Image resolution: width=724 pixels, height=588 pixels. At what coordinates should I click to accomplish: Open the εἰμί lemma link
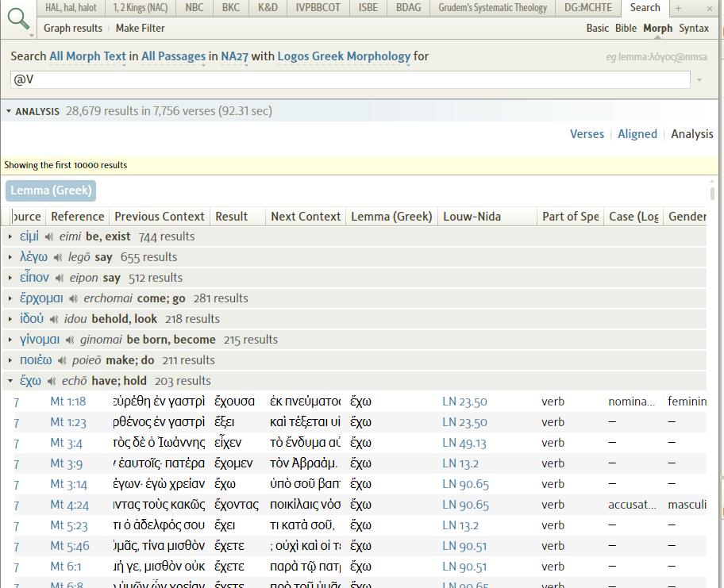pos(29,236)
